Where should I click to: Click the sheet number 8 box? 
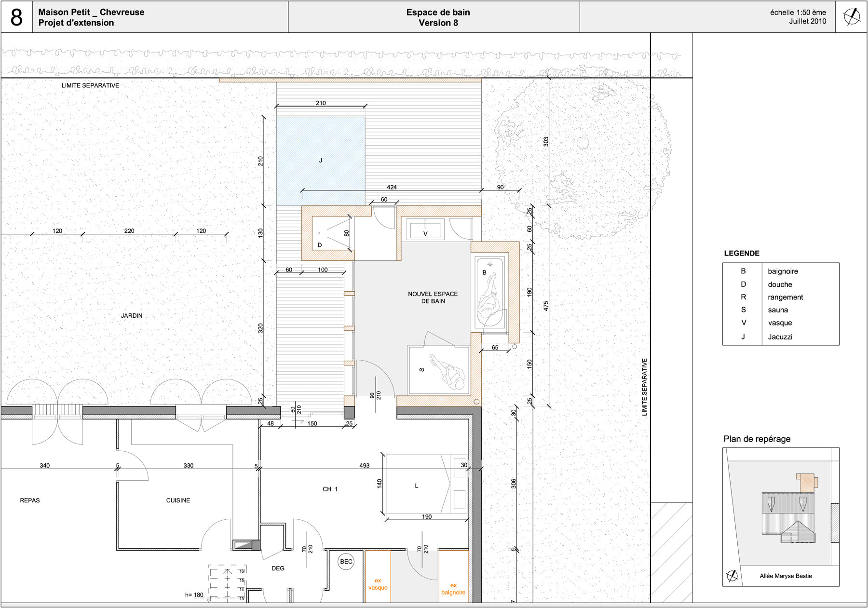(17, 17)
